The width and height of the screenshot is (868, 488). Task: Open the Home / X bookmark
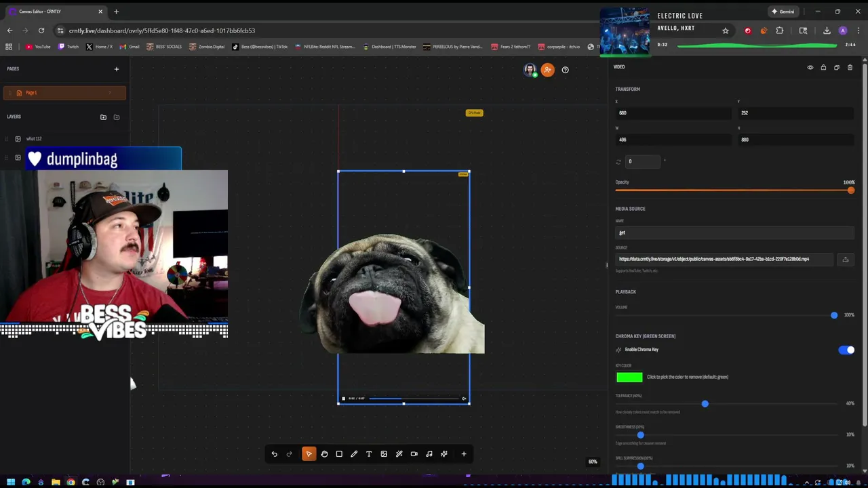(x=99, y=47)
